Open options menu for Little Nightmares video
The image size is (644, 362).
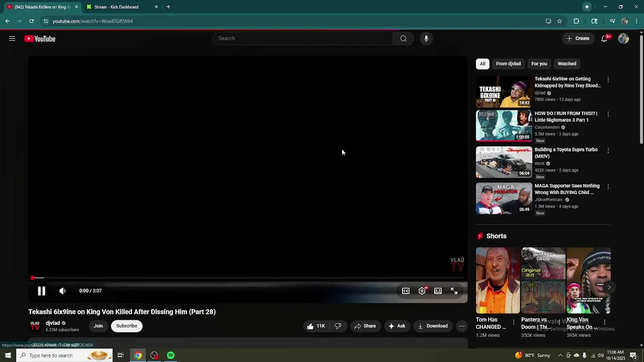click(x=608, y=114)
